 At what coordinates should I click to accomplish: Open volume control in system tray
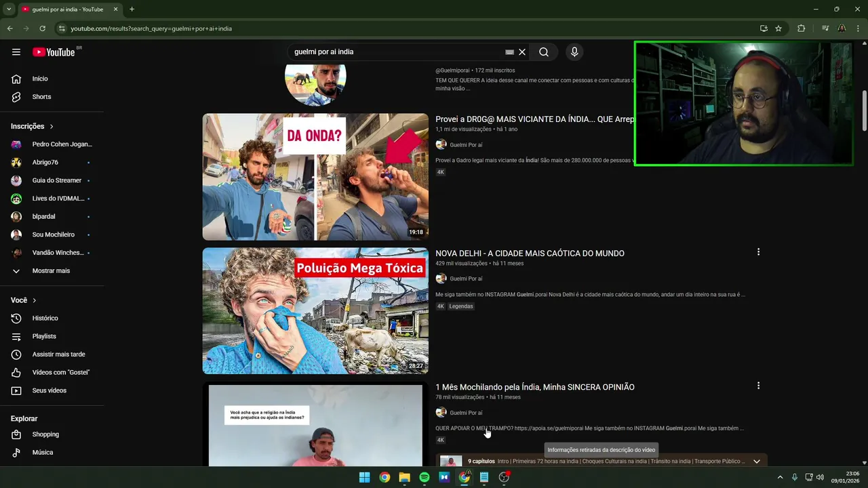820,477
